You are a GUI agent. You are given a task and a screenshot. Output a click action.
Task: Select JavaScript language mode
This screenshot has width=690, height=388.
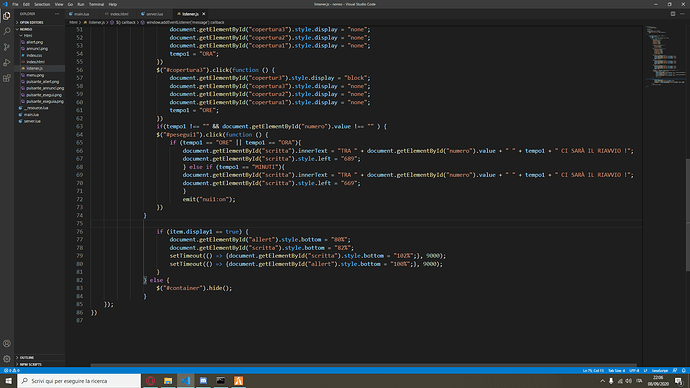click(660, 370)
